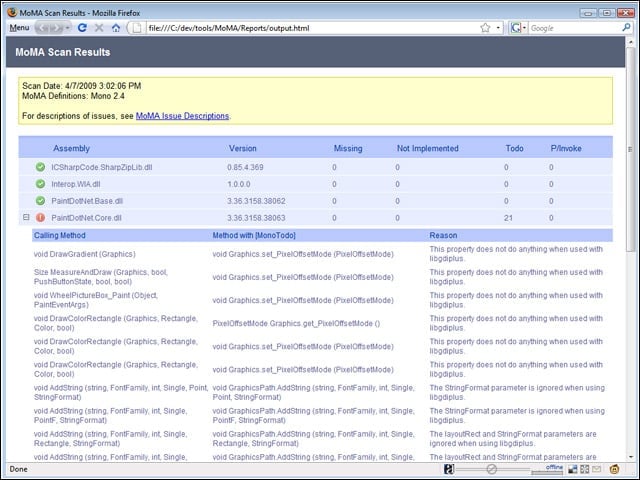Click the Todo count 21

point(508,218)
